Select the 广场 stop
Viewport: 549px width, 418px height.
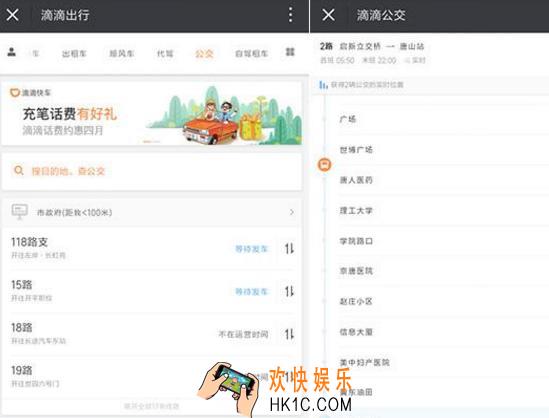tap(348, 119)
